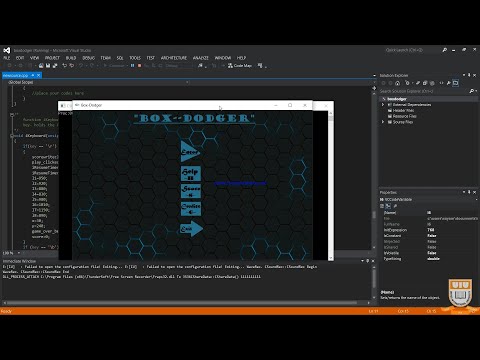
Task: Toggle Solution Explorer Preview Selected Items icon
Action: click(x=456, y=83)
